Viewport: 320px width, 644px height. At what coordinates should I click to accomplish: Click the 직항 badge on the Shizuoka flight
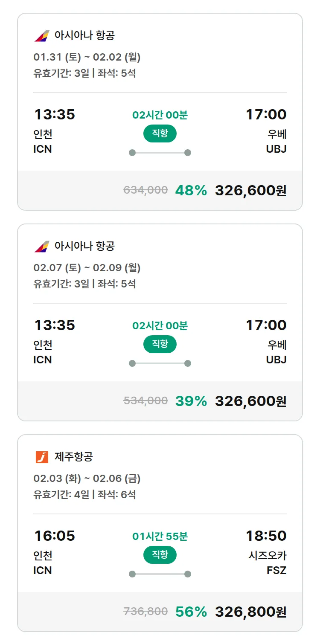[x=160, y=555]
